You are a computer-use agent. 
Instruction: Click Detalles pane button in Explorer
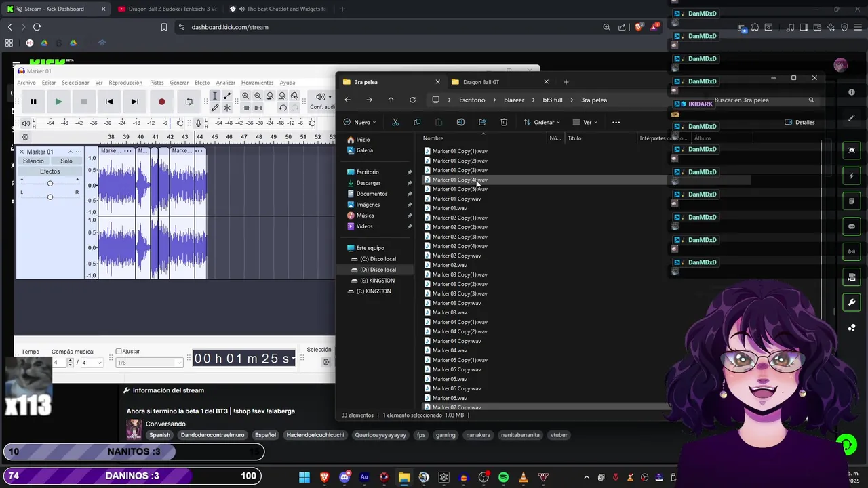(800, 122)
